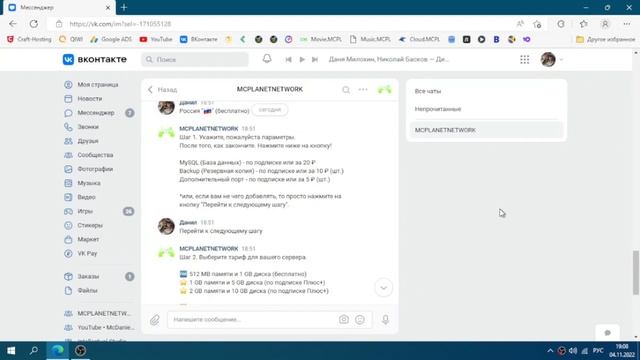Click the page vertical scrollbar
Screen dimensions: 640x360
coord(636,273)
